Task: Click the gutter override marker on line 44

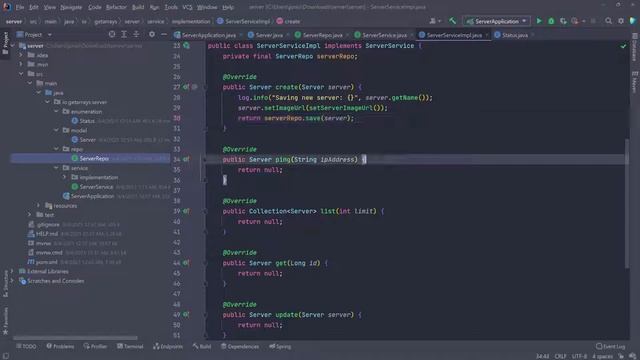Action: (x=186, y=263)
